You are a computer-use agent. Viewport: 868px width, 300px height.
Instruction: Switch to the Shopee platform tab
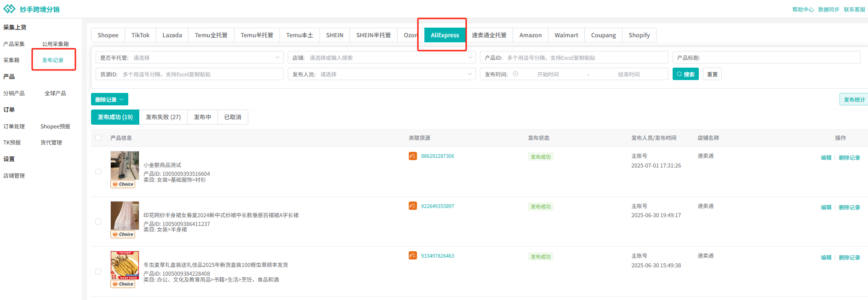[108, 35]
